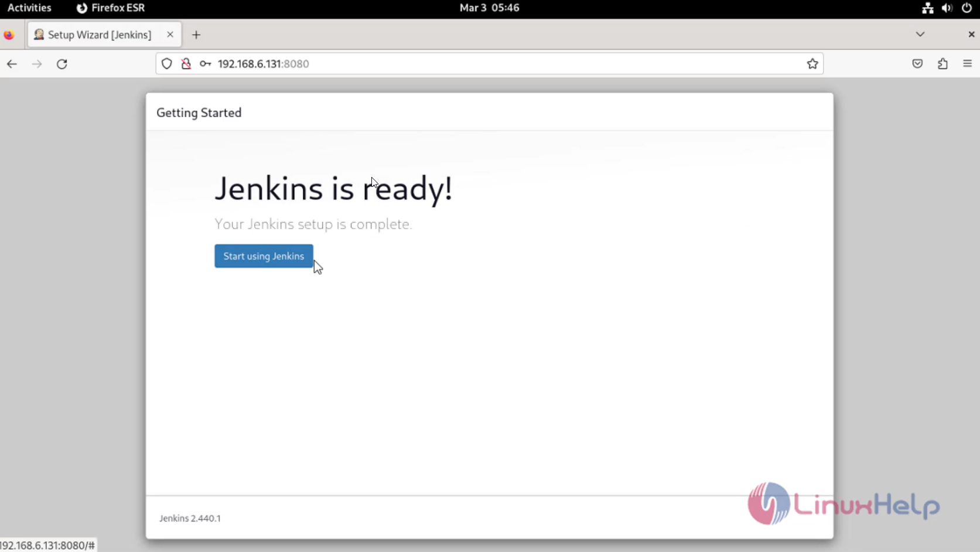The height and width of the screenshot is (552, 980).
Task: Open the Activities overview
Action: point(29,8)
